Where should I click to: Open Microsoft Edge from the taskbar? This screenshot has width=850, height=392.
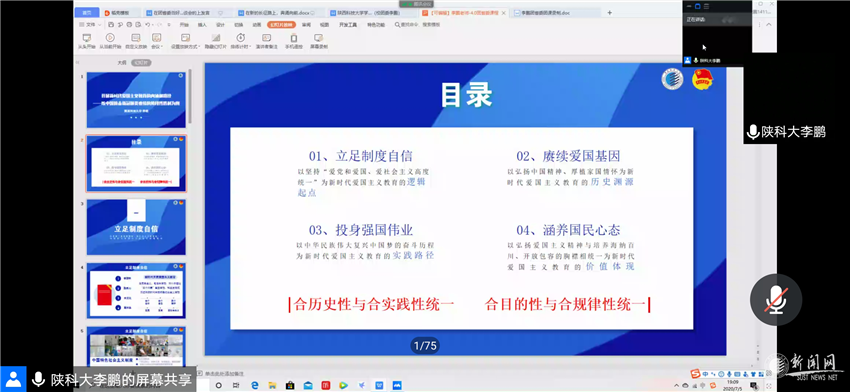pyautogui.click(x=255, y=385)
